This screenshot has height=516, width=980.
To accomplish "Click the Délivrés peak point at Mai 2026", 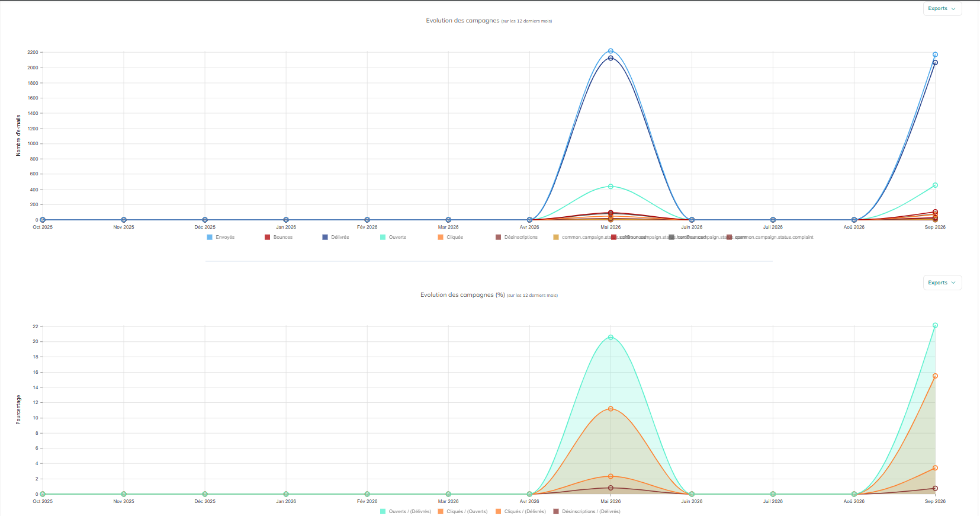I will click(x=611, y=58).
